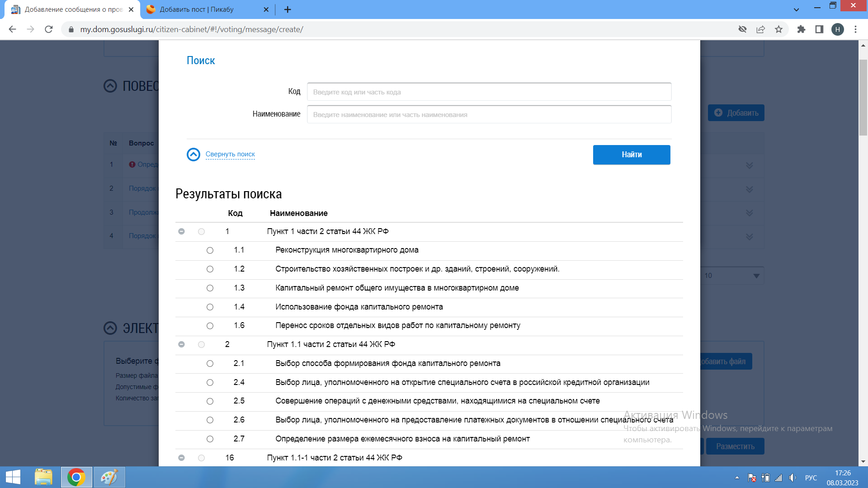Image resolution: width=868 pixels, height=488 pixels.
Task: Click the Chrome icon in taskbar
Action: 76,477
